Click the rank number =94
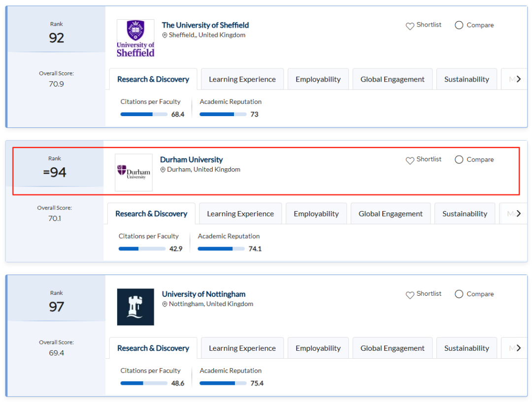The height and width of the screenshot is (402, 532). coord(55,173)
